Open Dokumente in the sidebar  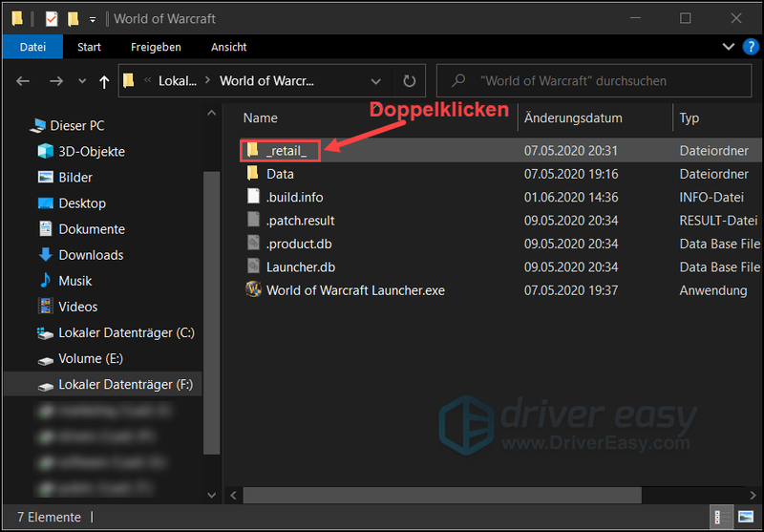point(92,229)
